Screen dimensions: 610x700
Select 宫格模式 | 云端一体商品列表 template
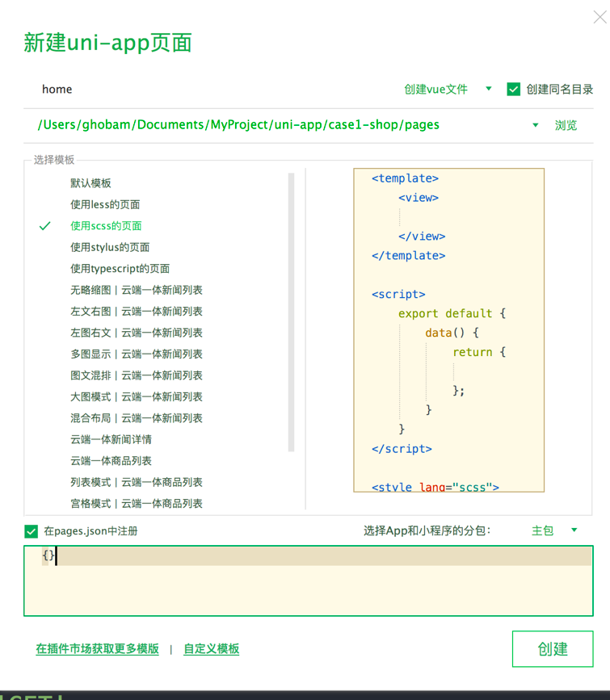point(137,504)
